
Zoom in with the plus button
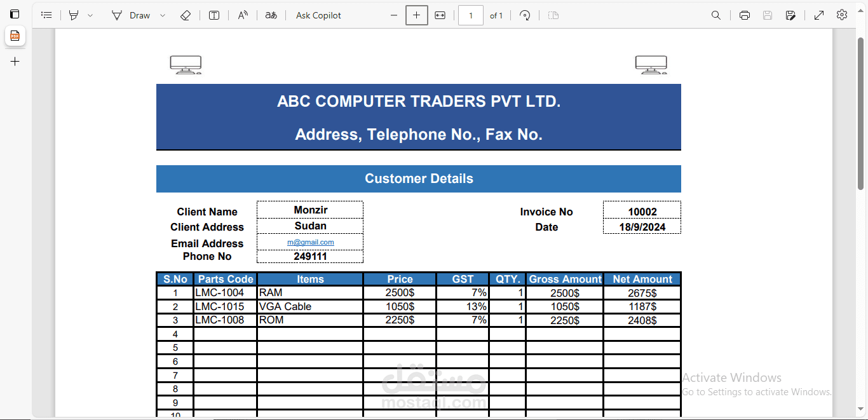pos(417,15)
